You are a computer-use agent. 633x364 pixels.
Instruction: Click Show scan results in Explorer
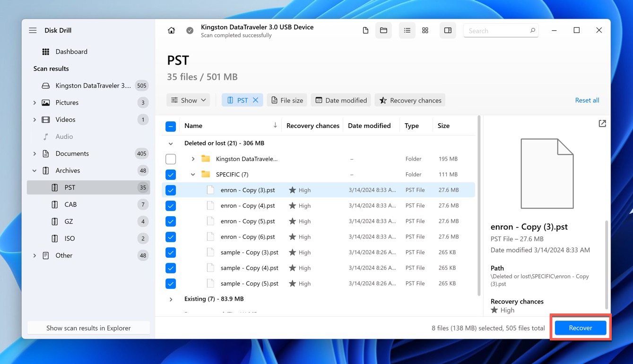pos(88,328)
